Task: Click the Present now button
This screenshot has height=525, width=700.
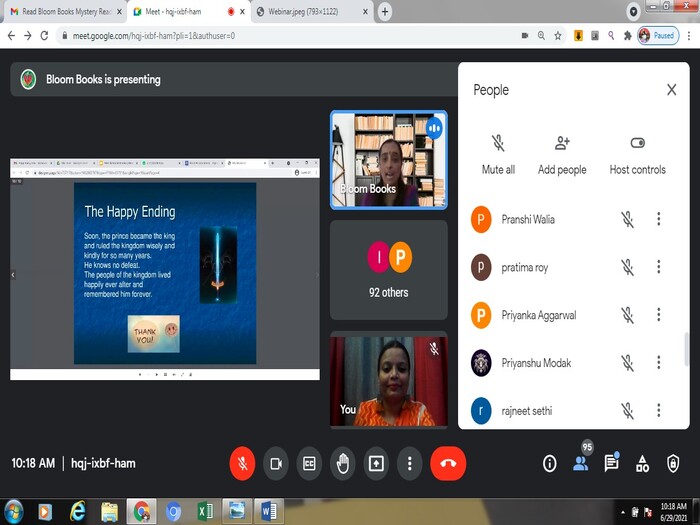Action: click(x=376, y=463)
